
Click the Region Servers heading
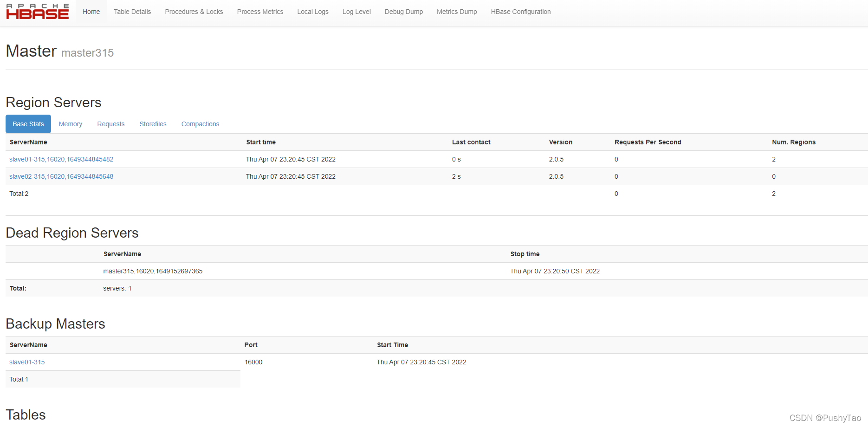[x=53, y=103]
